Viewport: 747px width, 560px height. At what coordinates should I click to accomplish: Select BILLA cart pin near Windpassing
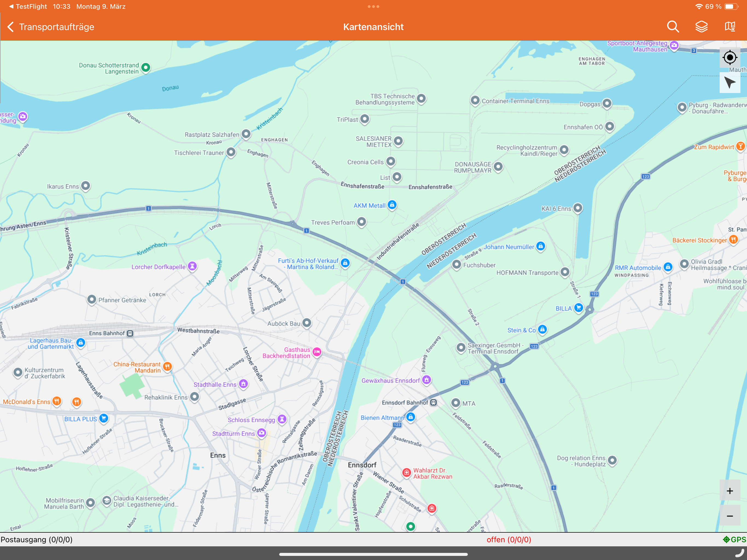pyautogui.click(x=579, y=308)
